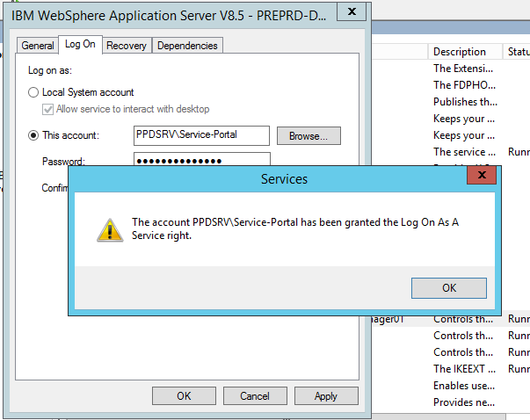Open the Dependencies tab

coord(187,46)
